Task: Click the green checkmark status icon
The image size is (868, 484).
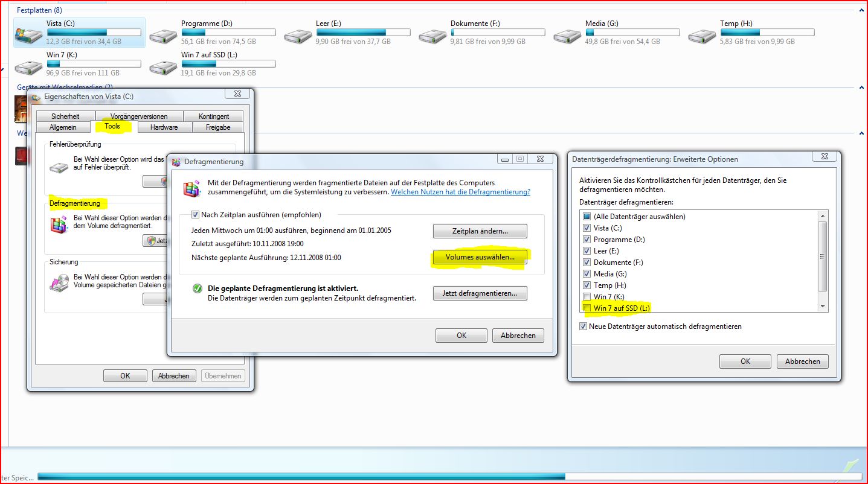Action: pyautogui.click(x=197, y=289)
